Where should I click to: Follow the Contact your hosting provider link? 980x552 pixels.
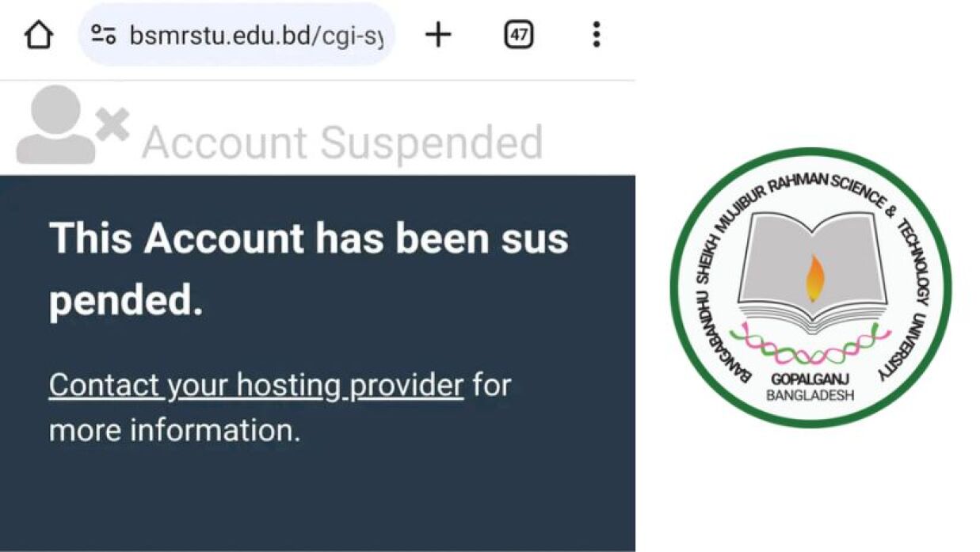coord(256,386)
